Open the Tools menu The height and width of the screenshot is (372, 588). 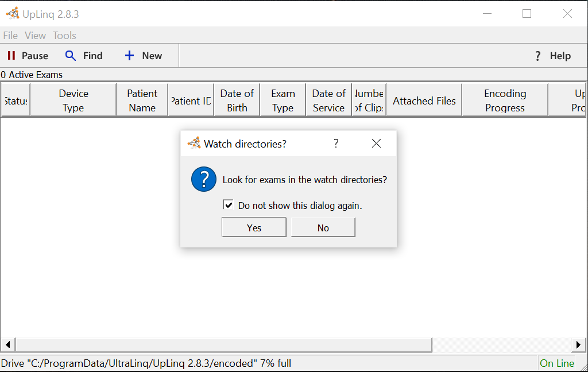[64, 35]
